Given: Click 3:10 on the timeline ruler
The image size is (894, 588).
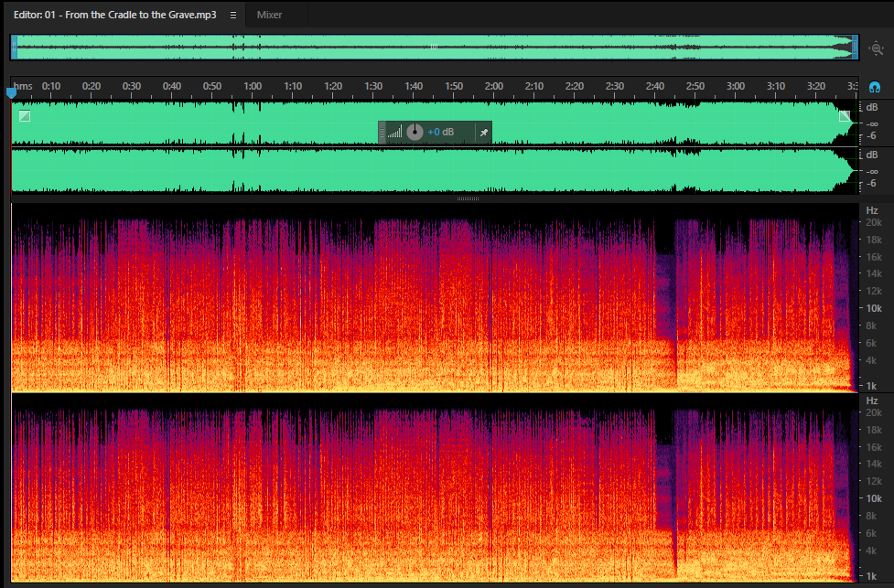Looking at the screenshot, I should (775, 86).
